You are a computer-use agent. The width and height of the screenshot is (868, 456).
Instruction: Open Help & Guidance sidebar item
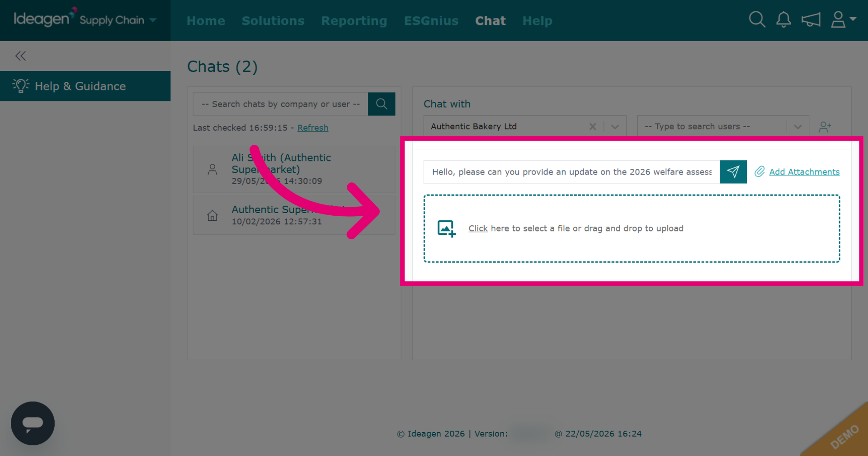tap(85, 86)
